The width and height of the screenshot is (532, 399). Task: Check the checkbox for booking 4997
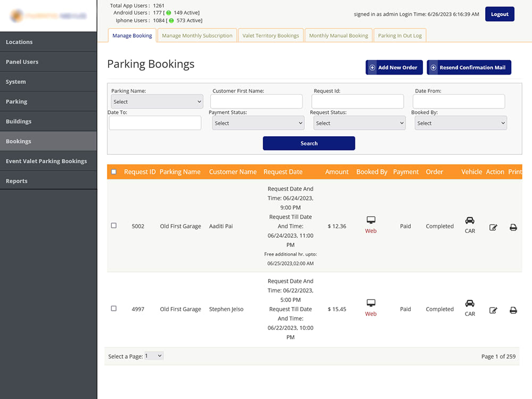click(114, 309)
